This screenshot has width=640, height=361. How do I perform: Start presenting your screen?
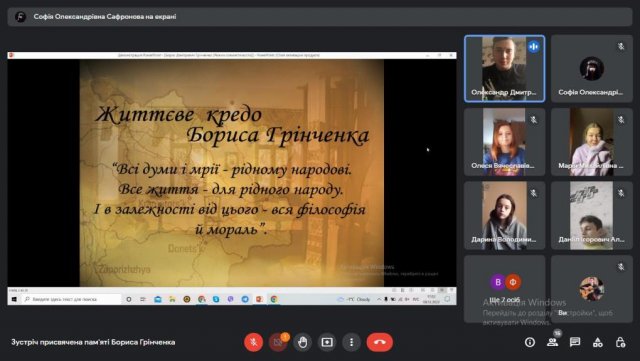(327, 342)
